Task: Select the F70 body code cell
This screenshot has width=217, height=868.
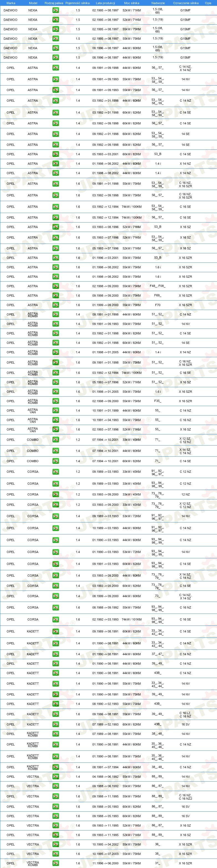Action: point(158,305)
